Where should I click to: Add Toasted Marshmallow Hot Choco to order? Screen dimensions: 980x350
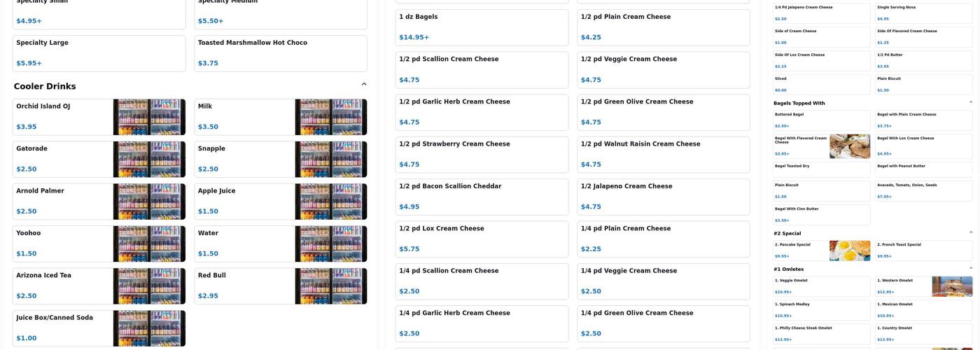280,53
